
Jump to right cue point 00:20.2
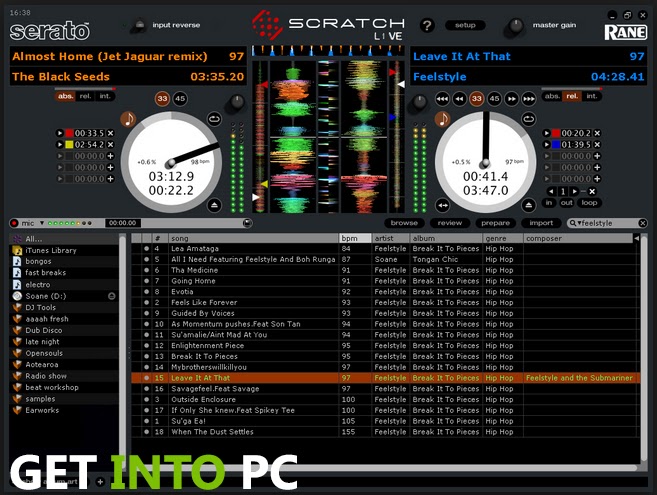pyautogui.click(x=547, y=133)
